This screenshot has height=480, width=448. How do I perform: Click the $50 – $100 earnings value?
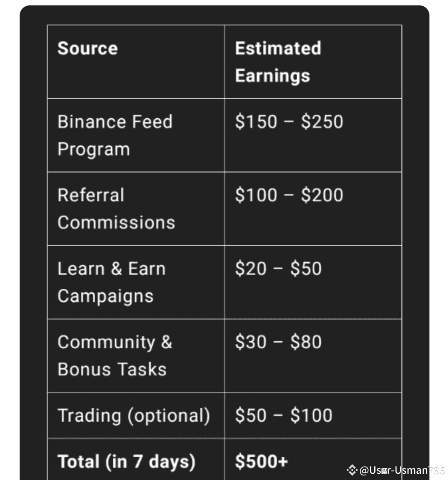284,415
